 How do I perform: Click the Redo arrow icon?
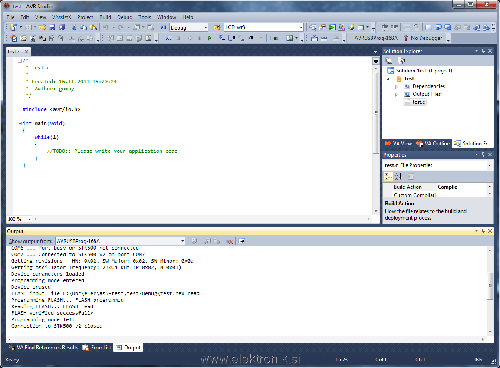[120, 27]
